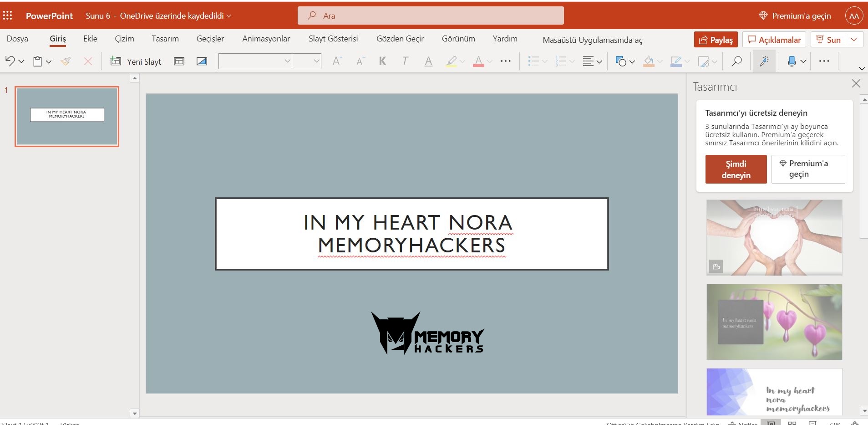Screen dimensions: 868x425
Task: Apply the red font color
Action: tap(478, 61)
